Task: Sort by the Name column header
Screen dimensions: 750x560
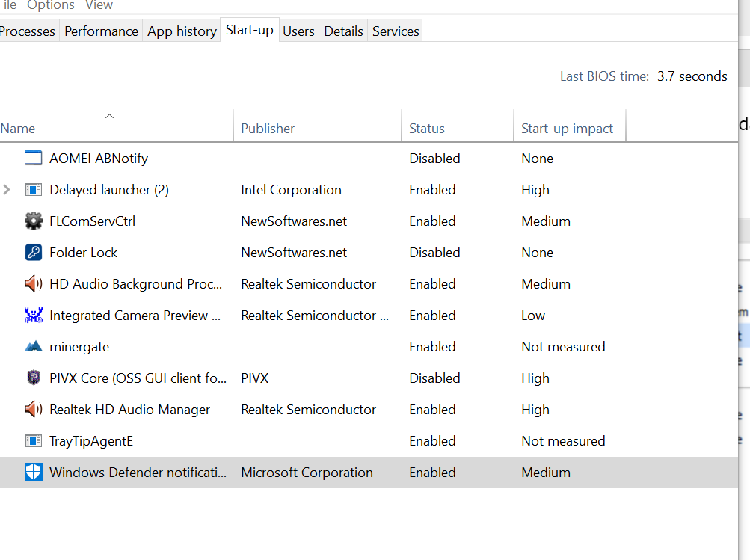Action: (18, 129)
